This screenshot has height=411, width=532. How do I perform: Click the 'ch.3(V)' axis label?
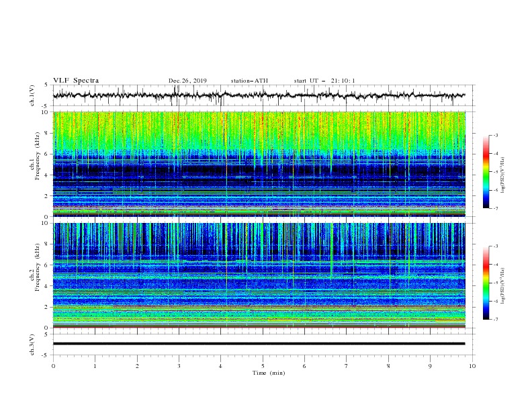[32, 345]
